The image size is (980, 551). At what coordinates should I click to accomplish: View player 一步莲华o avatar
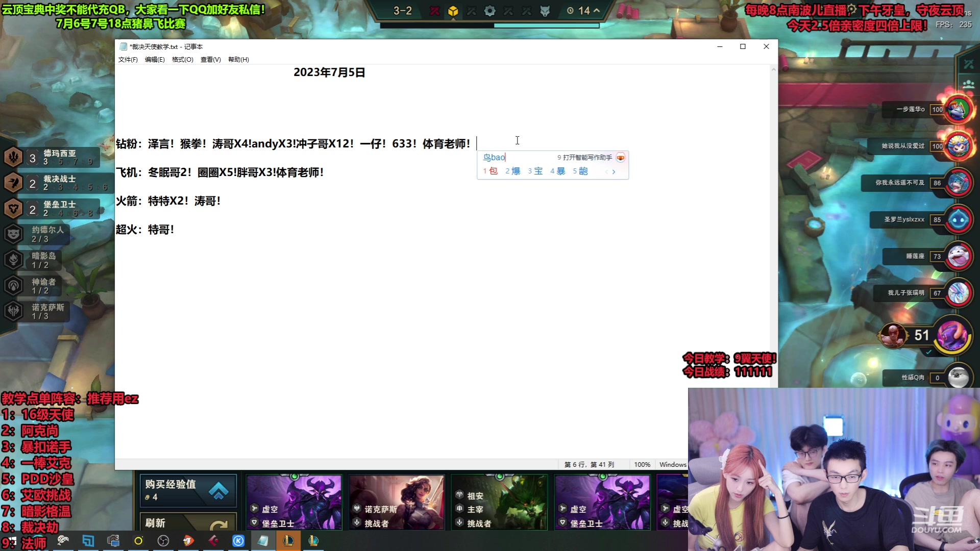coord(959,109)
